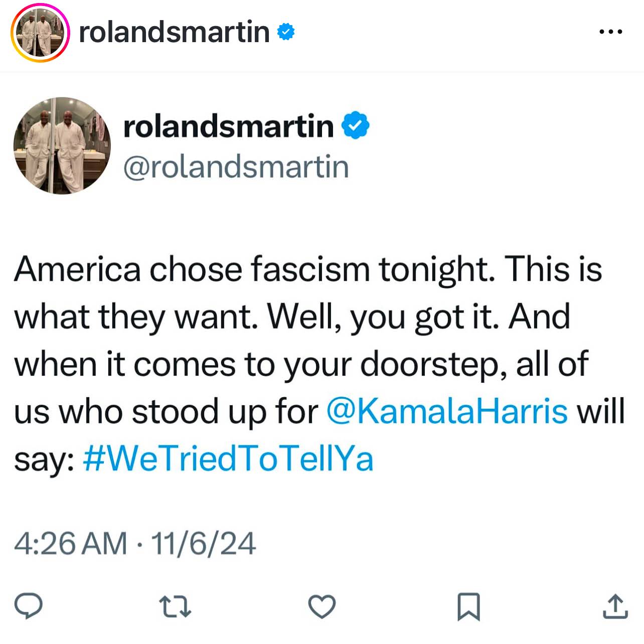Screen dimensions: 644x644
Task: Click the large verified badge in tweet
Action: [356, 125]
